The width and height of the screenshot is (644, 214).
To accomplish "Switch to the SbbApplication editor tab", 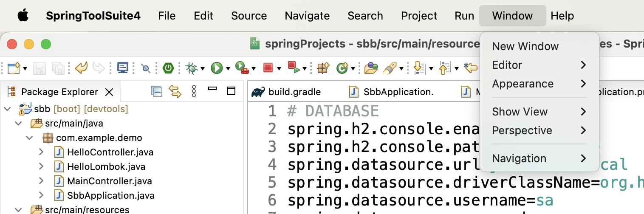I will point(391,92).
